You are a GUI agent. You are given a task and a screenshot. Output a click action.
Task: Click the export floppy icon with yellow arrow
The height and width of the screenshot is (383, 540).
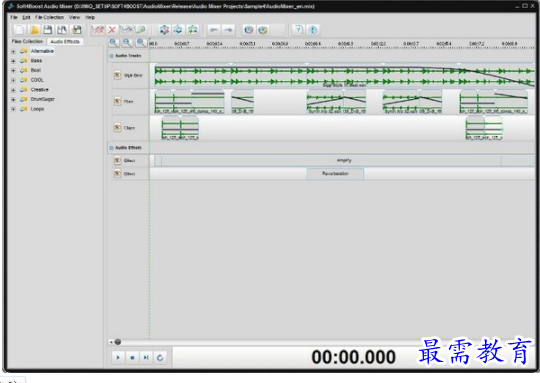tap(76, 30)
